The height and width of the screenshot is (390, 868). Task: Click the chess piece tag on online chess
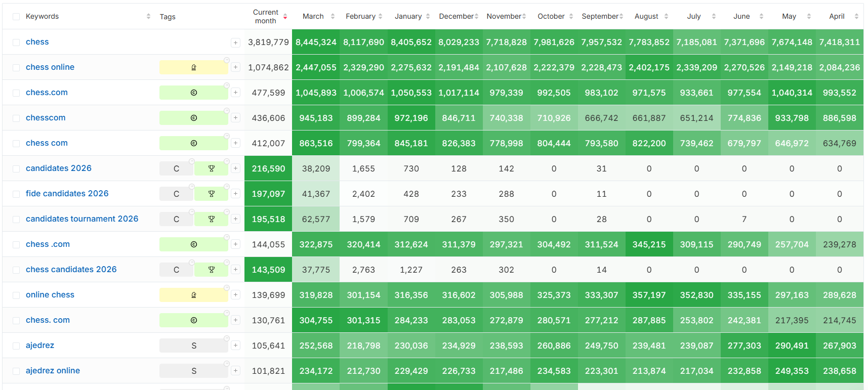click(193, 295)
